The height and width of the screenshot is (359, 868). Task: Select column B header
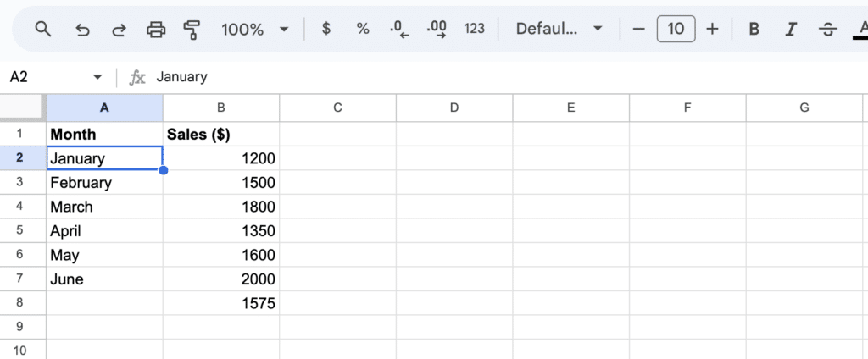[221, 108]
